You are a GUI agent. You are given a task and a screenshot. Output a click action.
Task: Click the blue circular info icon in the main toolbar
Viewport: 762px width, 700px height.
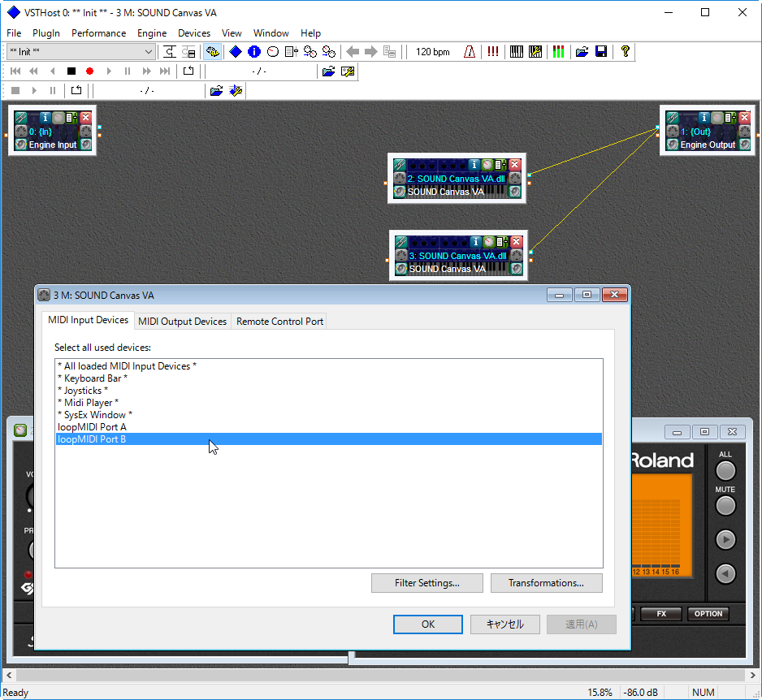coord(254,51)
